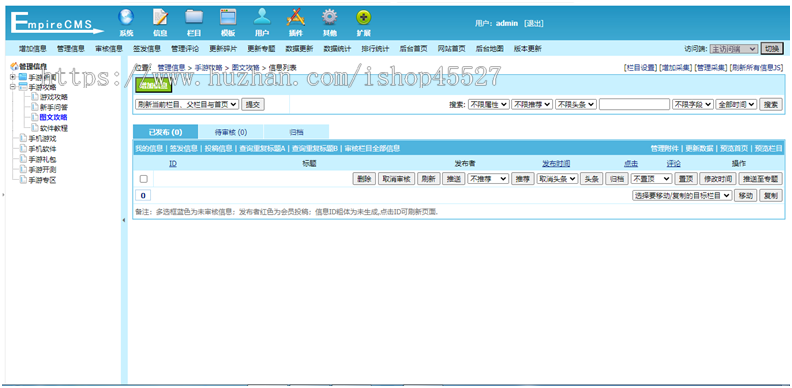Click the 手游攻略 breadcrumb link
The height and width of the screenshot is (388, 792).
pyautogui.click(x=208, y=67)
